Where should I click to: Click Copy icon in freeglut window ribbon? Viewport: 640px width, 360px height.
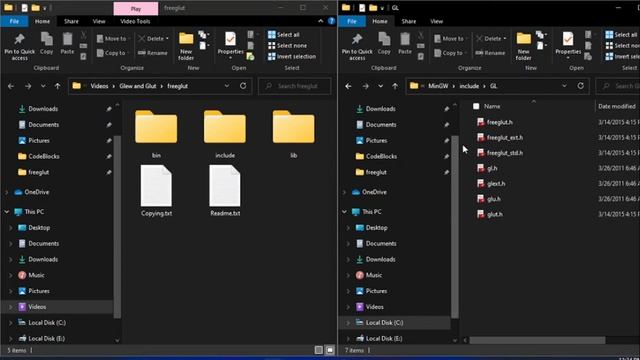coord(47,43)
